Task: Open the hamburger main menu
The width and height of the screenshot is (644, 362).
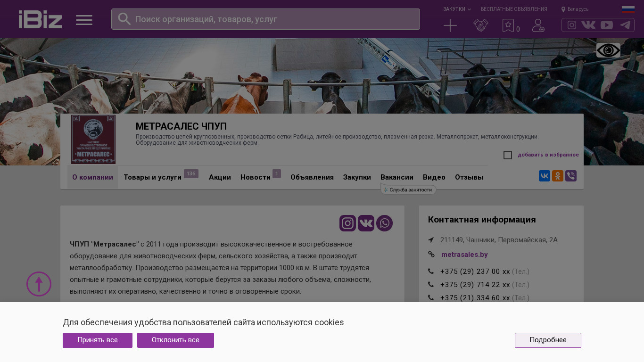Action: point(84,20)
